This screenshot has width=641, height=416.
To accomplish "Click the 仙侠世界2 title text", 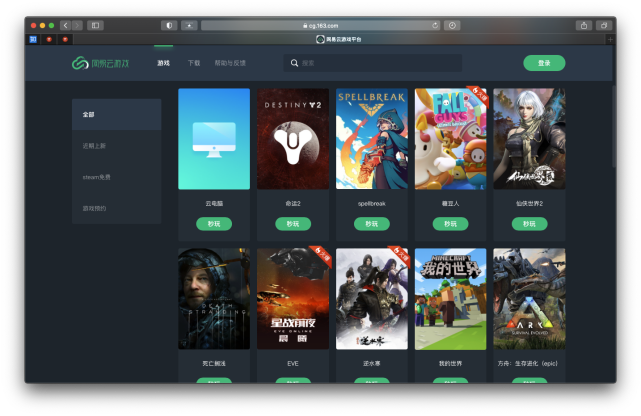I will [529, 204].
